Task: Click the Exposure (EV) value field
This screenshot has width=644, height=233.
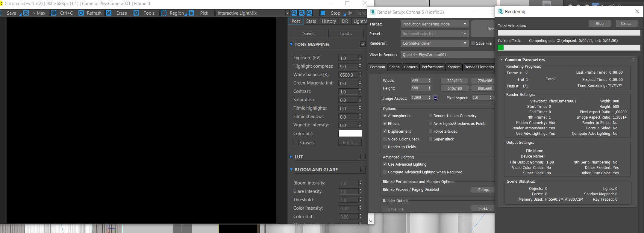Action: tap(348, 58)
